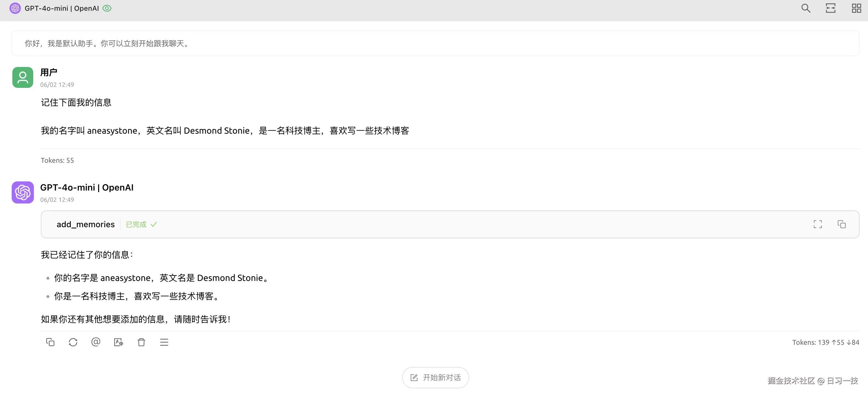Click the narrow mode toggle icon

tap(831, 8)
